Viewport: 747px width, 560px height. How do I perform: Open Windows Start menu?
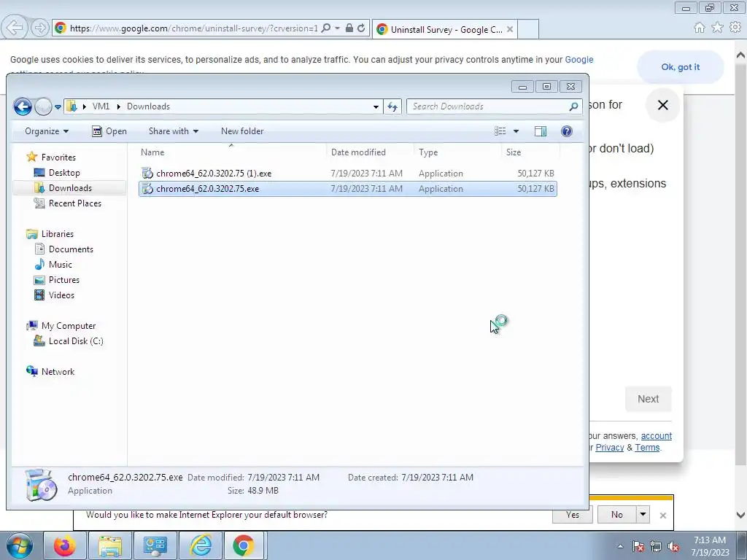click(x=20, y=545)
